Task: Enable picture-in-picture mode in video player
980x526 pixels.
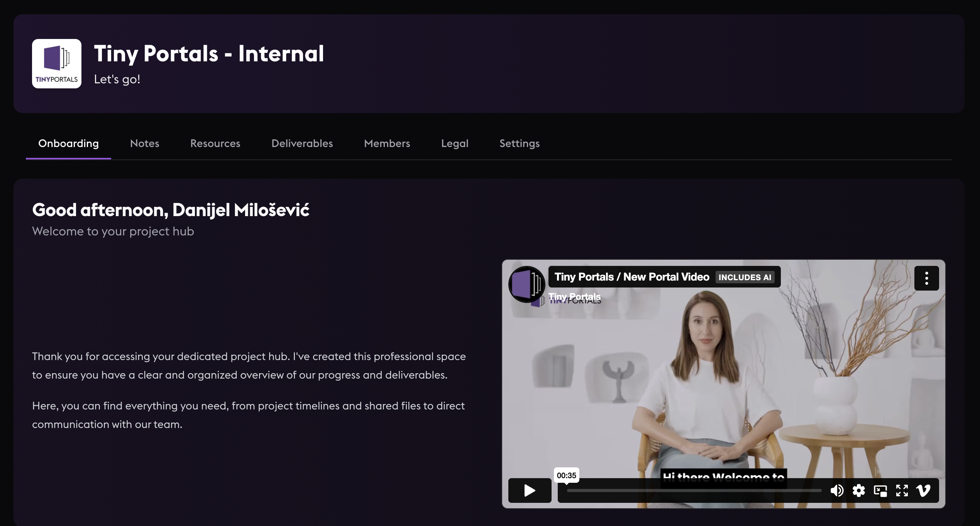Action: 880,490
